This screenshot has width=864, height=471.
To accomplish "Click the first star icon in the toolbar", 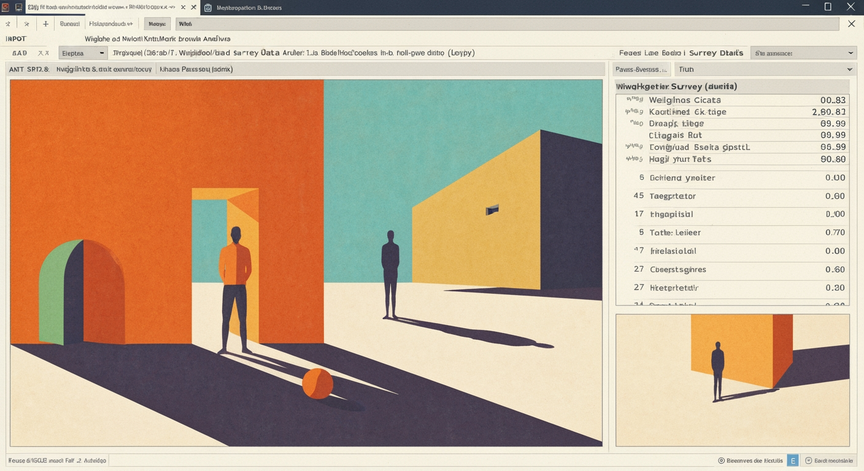I will click(8, 24).
